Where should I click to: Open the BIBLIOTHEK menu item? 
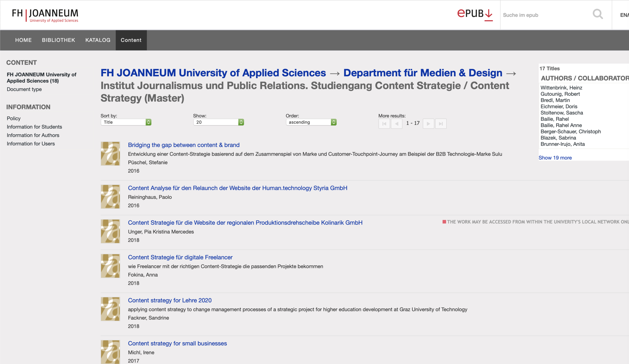pyautogui.click(x=58, y=40)
